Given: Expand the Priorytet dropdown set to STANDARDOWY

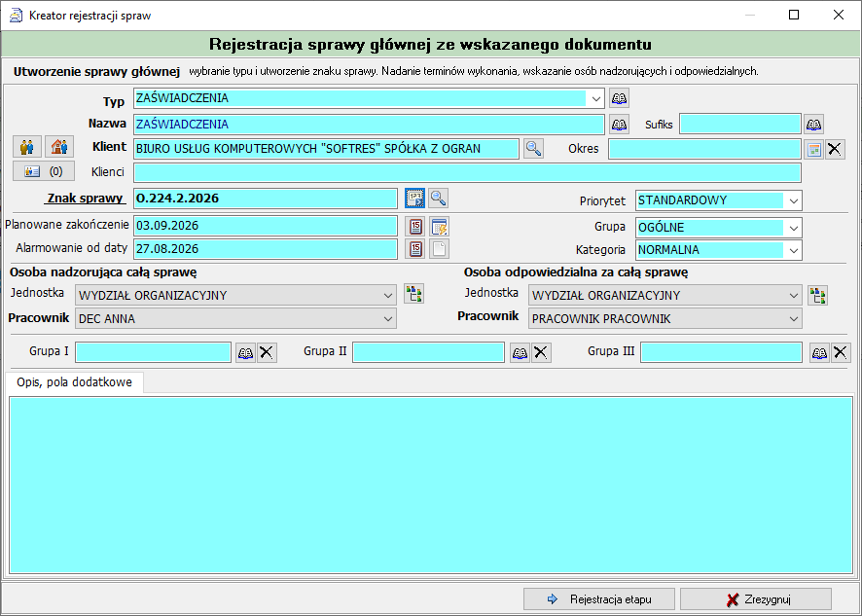Looking at the screenshot, I should pos(793,200).
